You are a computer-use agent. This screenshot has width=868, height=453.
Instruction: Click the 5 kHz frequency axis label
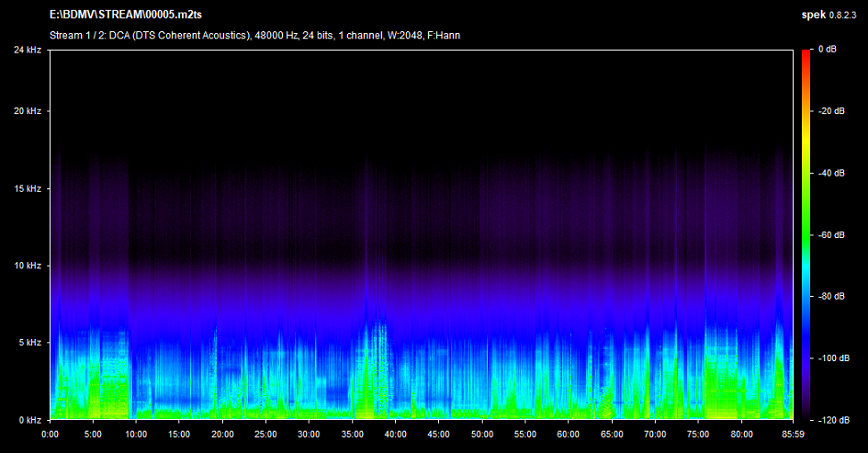tap(29, 343)
